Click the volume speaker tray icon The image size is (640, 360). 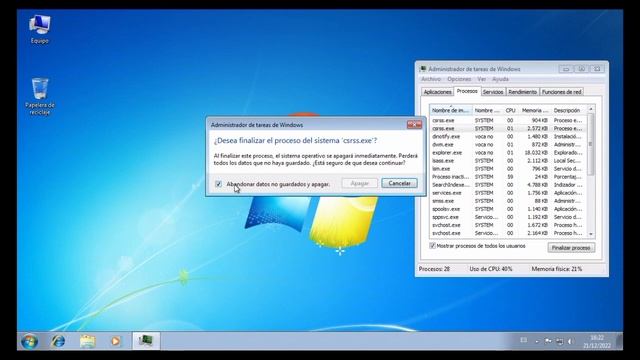pyautogui.click(x=570, y=341)
